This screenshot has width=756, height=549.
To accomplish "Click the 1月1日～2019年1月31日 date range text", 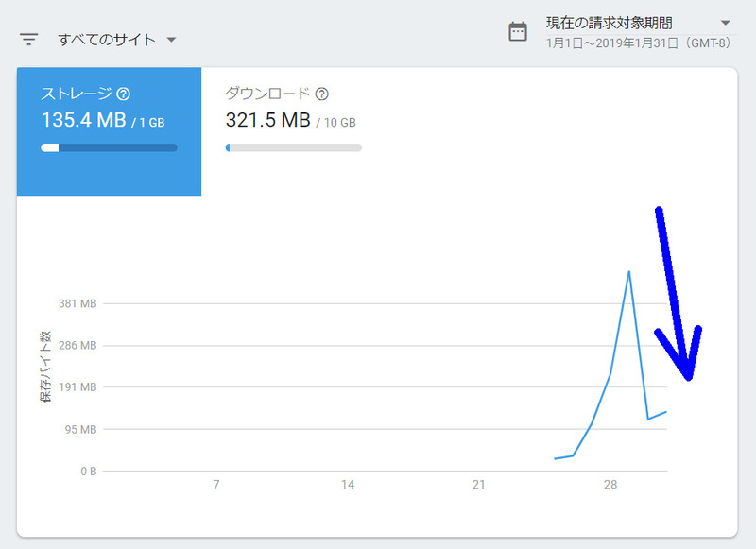I will click(x=639, y=43).
